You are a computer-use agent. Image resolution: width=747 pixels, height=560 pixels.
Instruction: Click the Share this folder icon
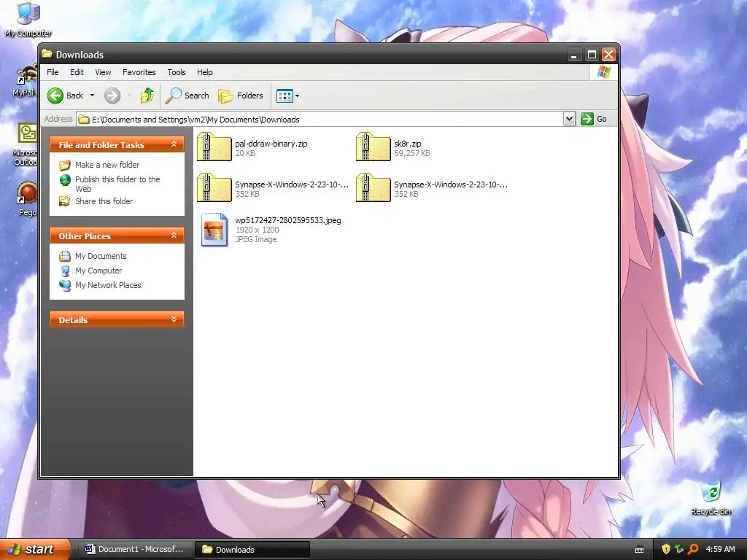point(65,201)
